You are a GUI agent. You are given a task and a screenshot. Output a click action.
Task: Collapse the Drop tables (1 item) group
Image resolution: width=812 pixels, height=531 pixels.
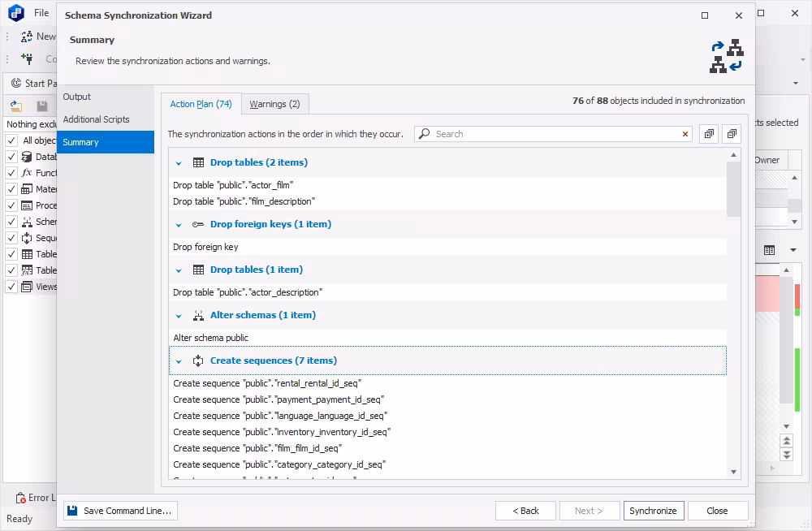(179, 270)
